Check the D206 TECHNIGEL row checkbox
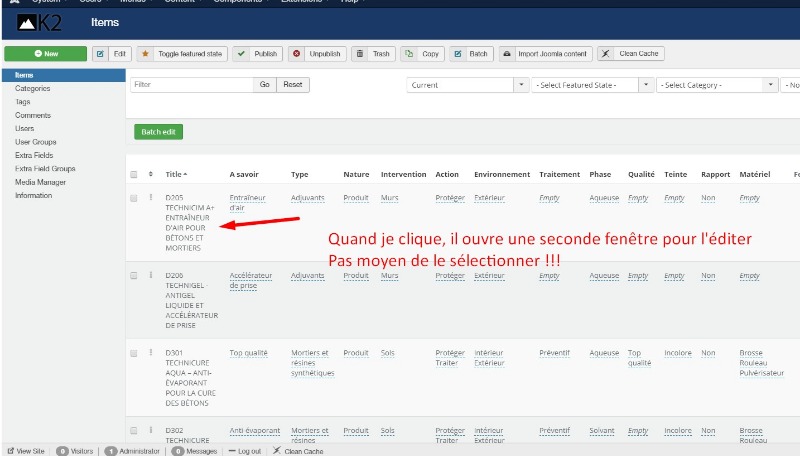 point(134,275)
